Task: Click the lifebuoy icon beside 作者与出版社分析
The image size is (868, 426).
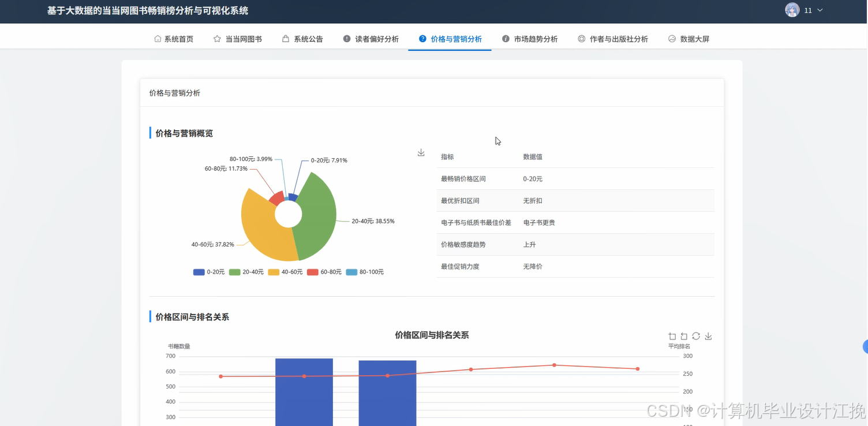Action: 582,39
